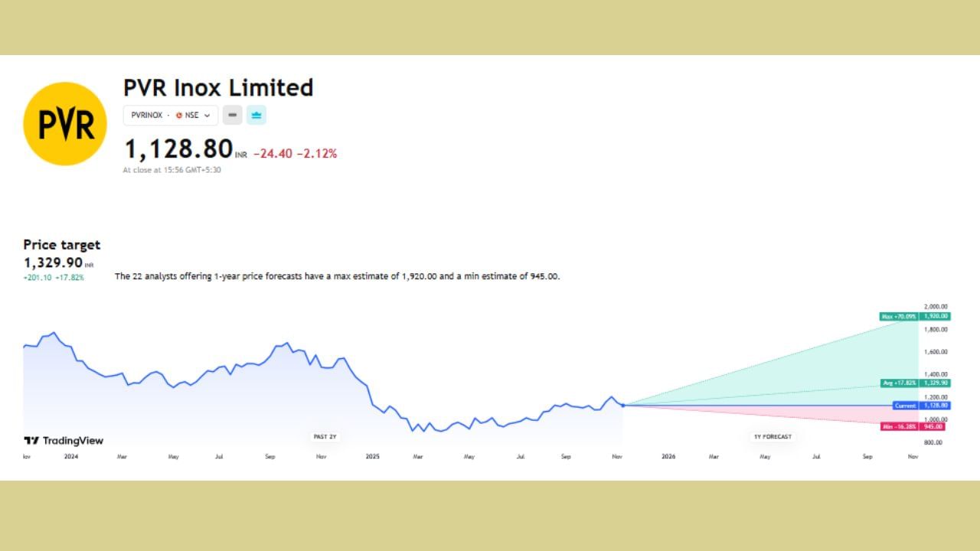Click the 2026 label on time axis
Image resolution: width=980 pixels, height=551 pixels.
coord(668,457)
